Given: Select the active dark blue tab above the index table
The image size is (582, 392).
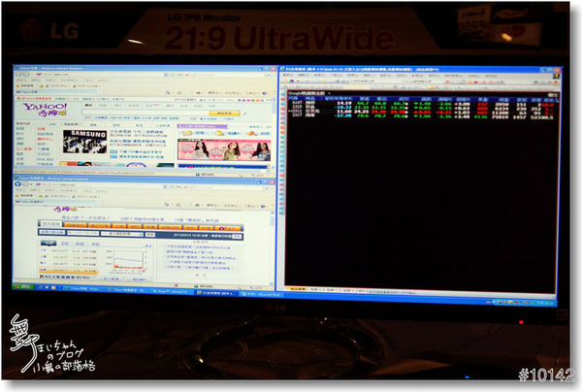Looking at the screenshot, I should coord(48,244).
